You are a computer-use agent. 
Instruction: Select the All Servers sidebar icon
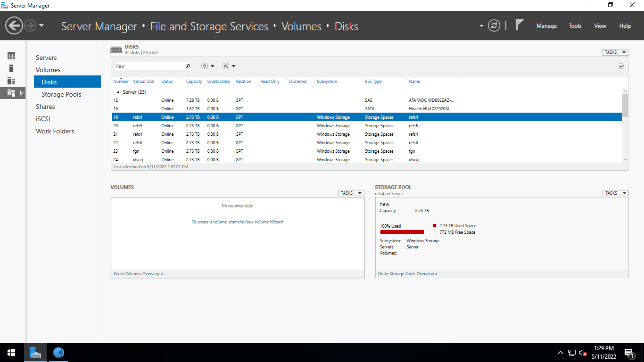(x=11, y=81)
